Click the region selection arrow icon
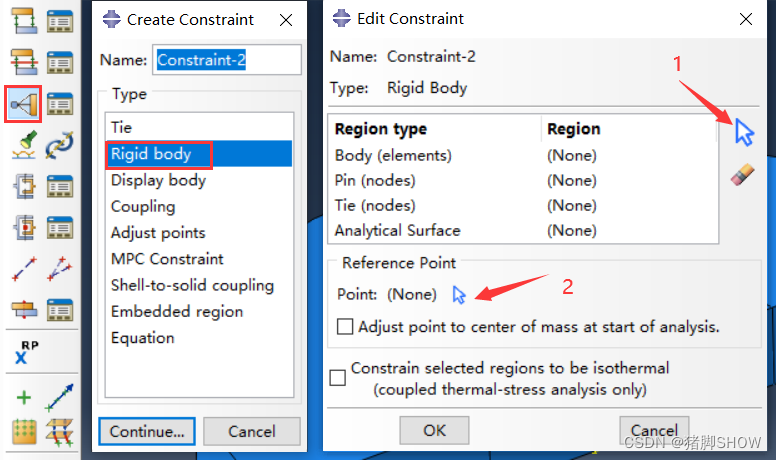The height and width of the screenshot is (460, 776). [743, 132]
